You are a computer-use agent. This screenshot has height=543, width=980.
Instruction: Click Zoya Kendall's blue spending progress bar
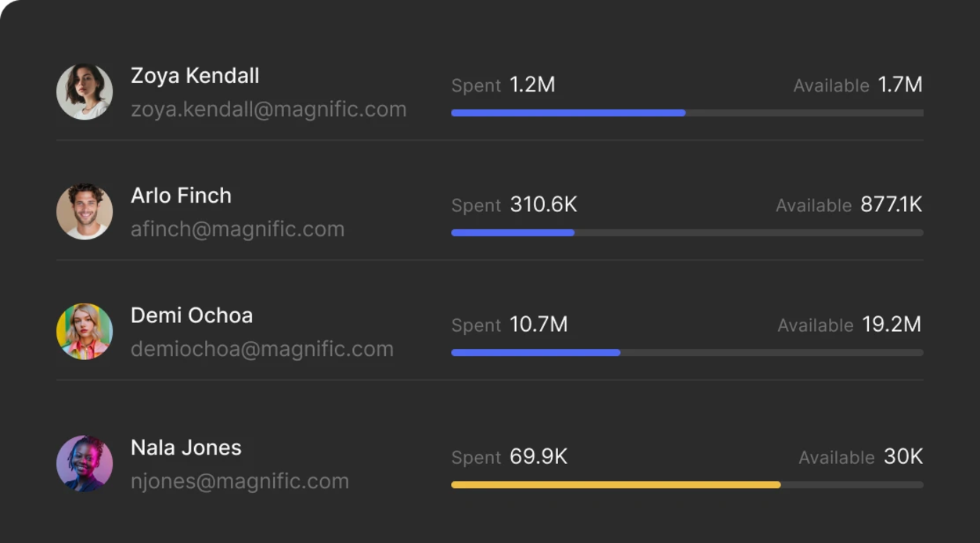(568, 113)
